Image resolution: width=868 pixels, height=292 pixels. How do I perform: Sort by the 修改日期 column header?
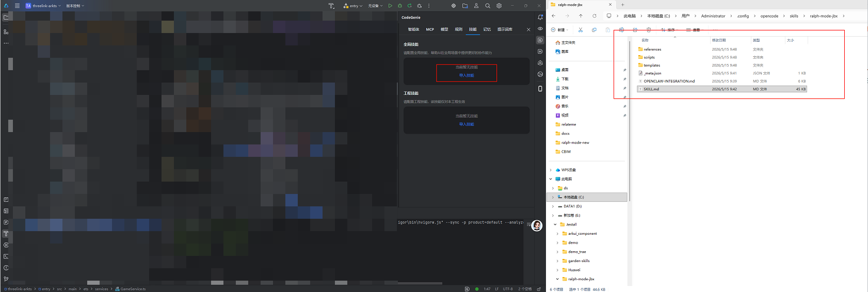tap(719, 40)
